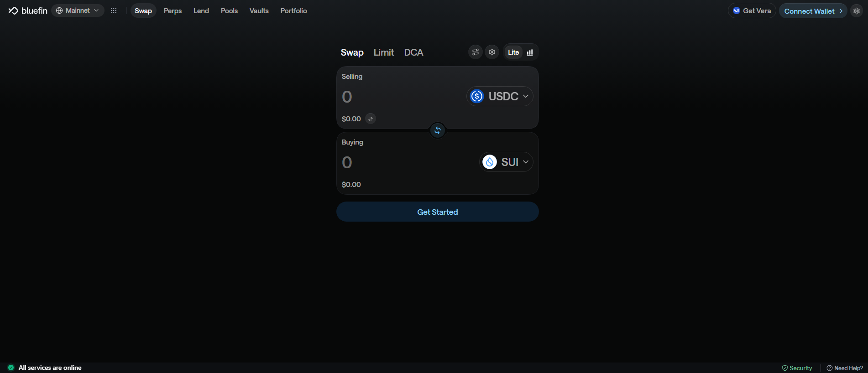Open swap settings gear icon
Viewport: 868px width, 373px height.
(492, 52)
